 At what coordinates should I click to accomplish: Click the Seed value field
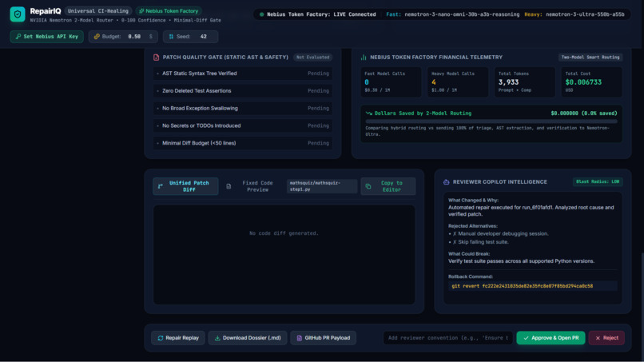(x=203, y=37)
